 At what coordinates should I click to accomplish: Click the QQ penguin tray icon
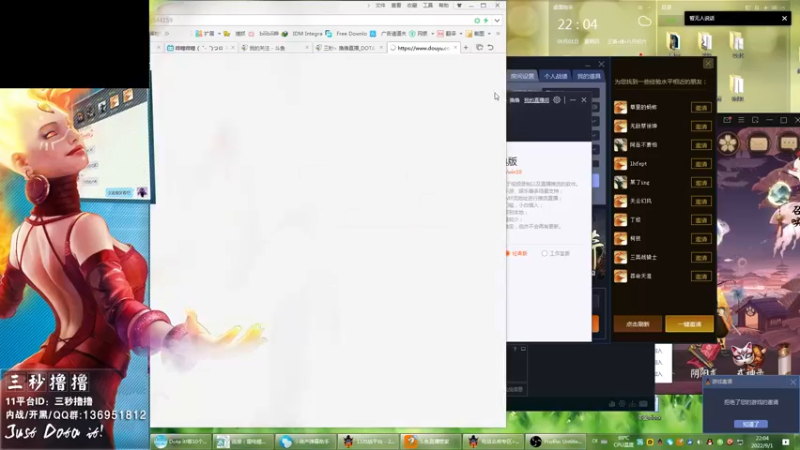(x=710, y=442)
